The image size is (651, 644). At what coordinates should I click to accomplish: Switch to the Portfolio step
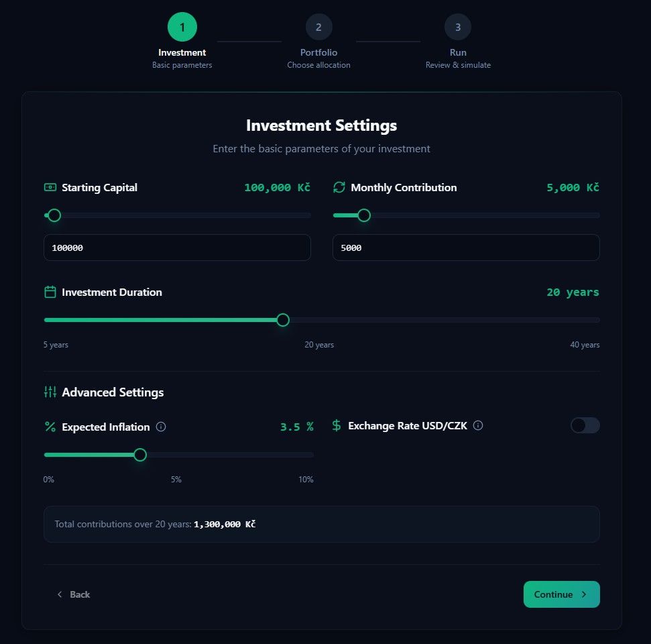[318, 26]
